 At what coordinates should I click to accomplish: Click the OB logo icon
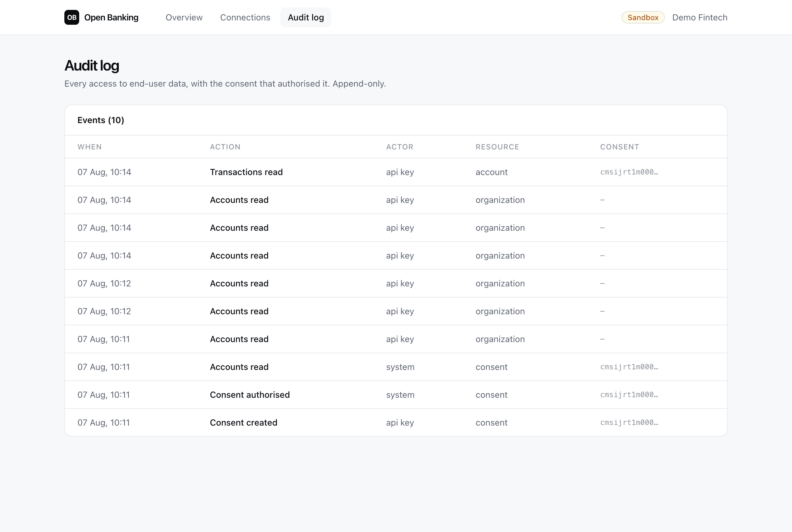click(71, 17)
